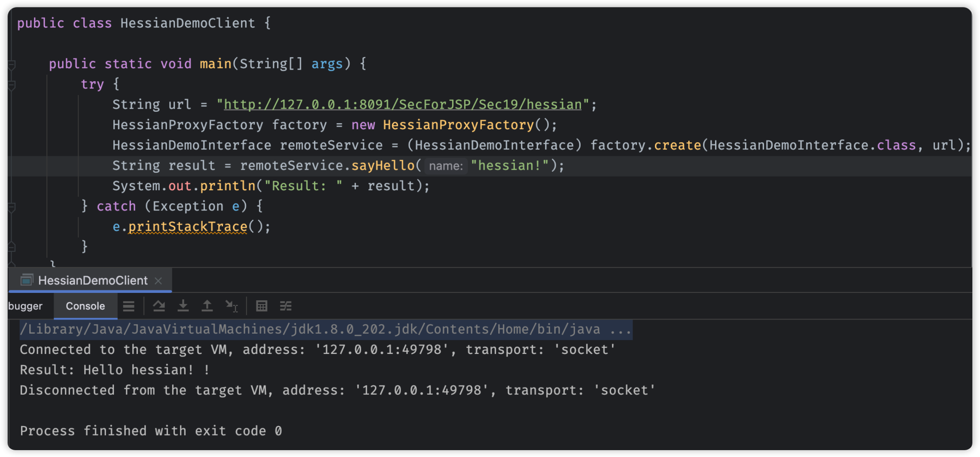Image resolution: width=980 pixels, height=457 pixels.
Task: Click 'Result: Hello hessian! !' console output
Action: pyautogui.click(x=115, y=370)
